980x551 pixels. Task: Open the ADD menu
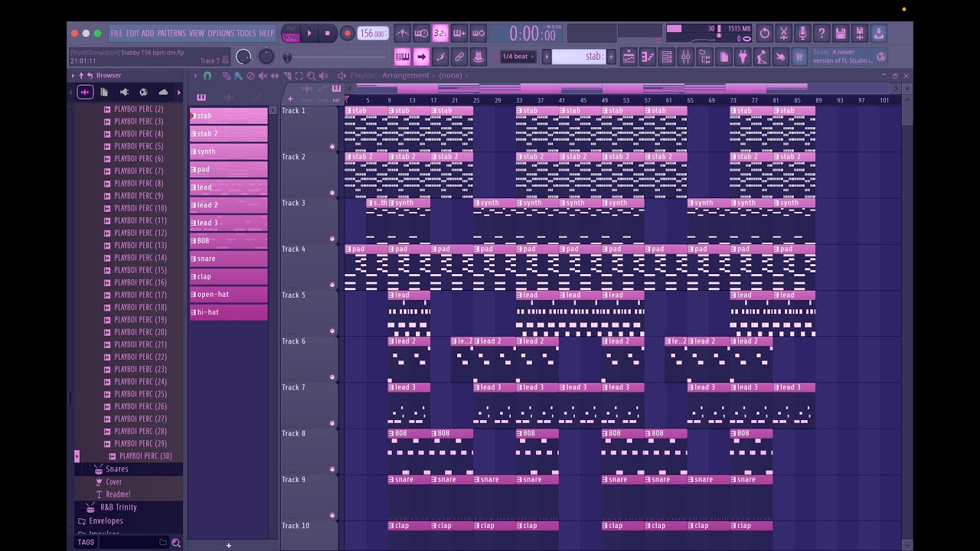click(x=148, y=34)
